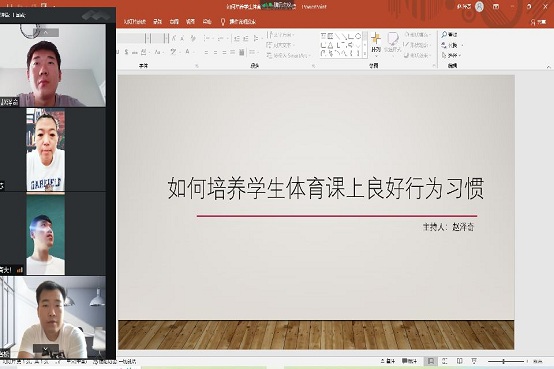Center the paragraph text
The width and height of the screenshot is (554, 369).
point(215,52)
